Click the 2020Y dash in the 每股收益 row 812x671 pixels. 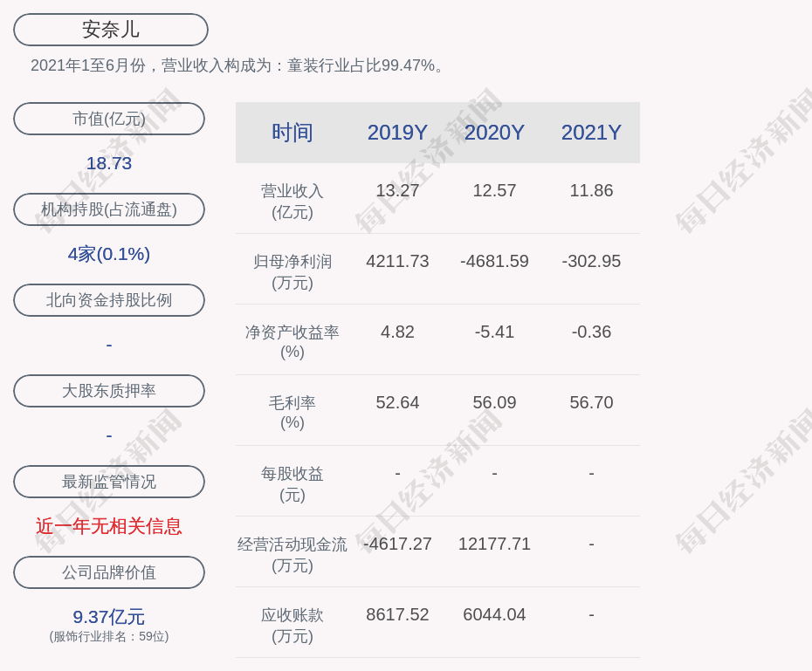point(494,474)
